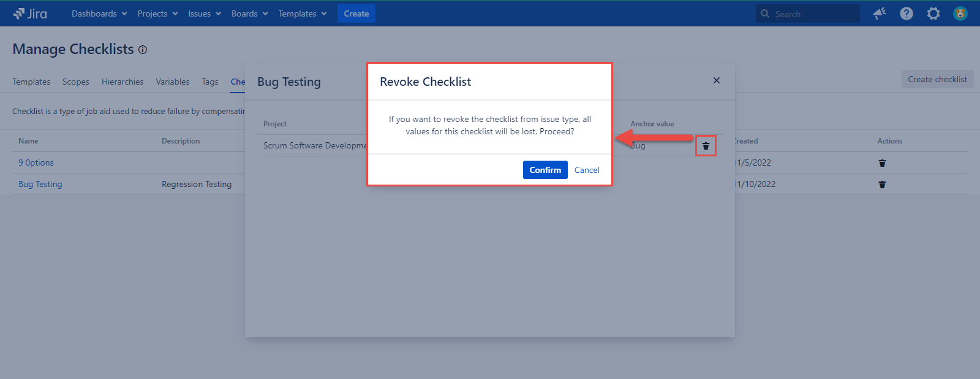980x379 pixels.
Task: Cancel the Revoke Checklist dialog
Action: pos(587,170)
